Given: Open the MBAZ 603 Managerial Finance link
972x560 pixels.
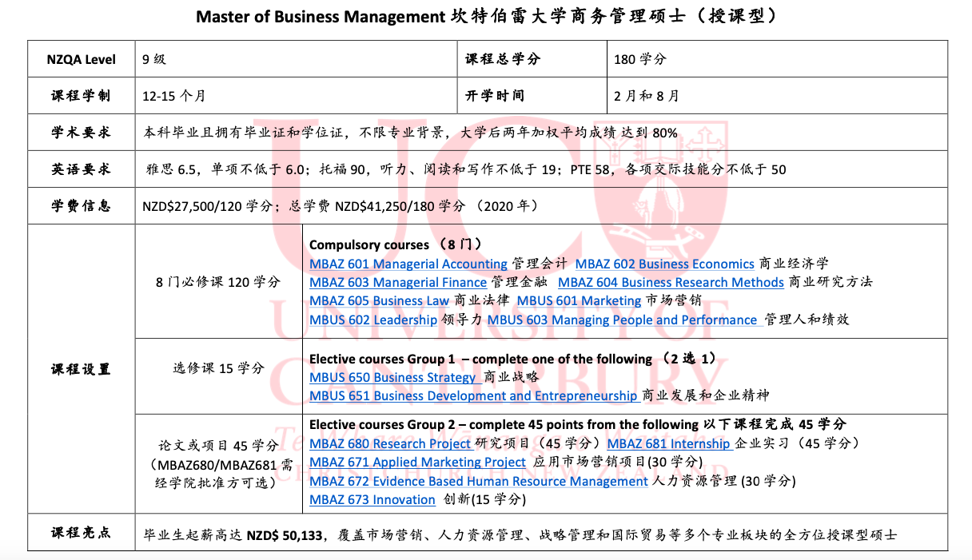Looking at the screenshot, I should coord(398,282).
